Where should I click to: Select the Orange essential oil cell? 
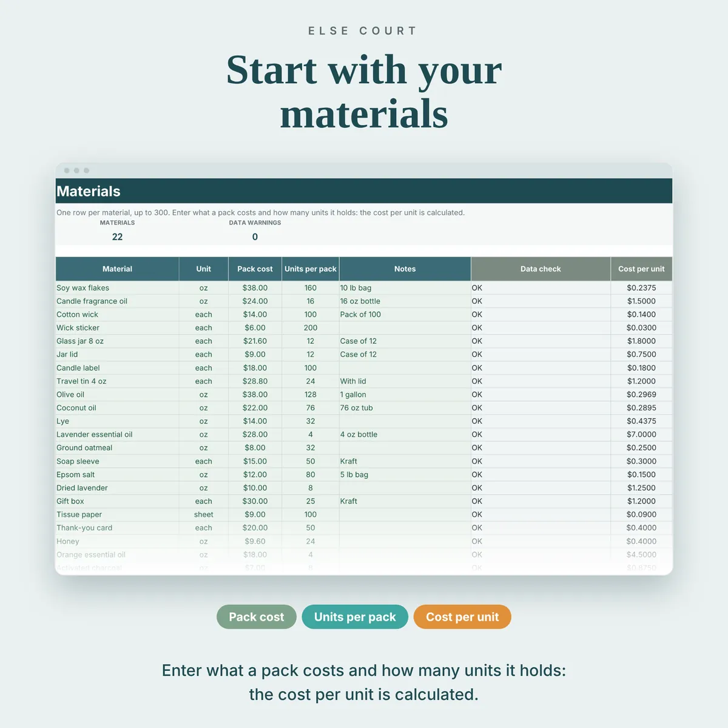(x=117, y=554)
